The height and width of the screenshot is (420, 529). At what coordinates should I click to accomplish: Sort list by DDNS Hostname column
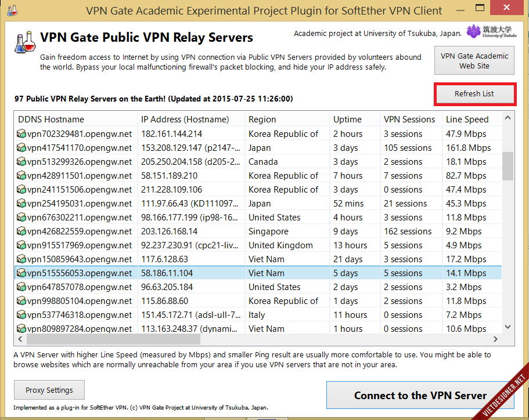(76, 120)
